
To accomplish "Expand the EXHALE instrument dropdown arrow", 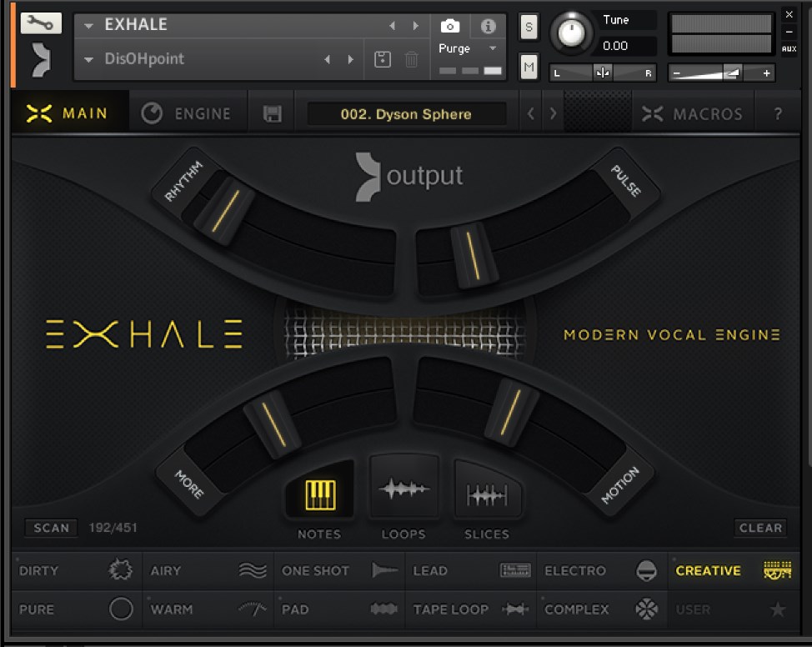I will [x=89, y=26].
